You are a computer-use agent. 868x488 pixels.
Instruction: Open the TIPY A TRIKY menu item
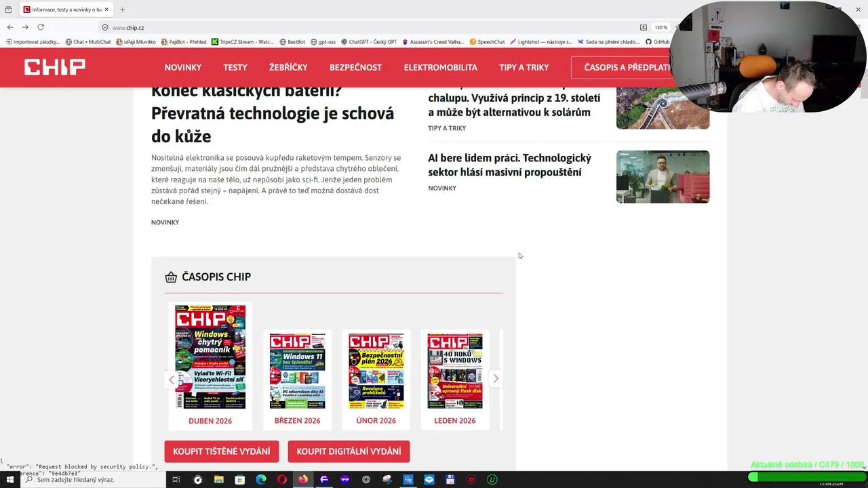point(524,67)
